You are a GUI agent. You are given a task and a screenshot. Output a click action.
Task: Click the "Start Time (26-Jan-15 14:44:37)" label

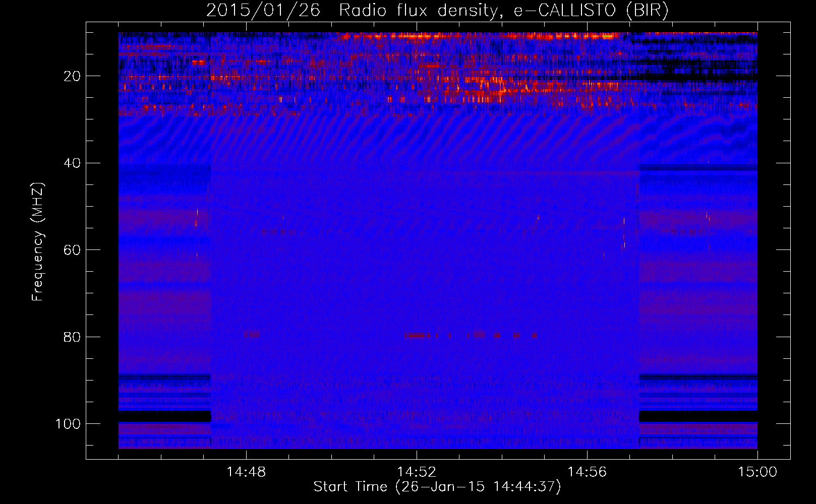click(x=437, y=487)
